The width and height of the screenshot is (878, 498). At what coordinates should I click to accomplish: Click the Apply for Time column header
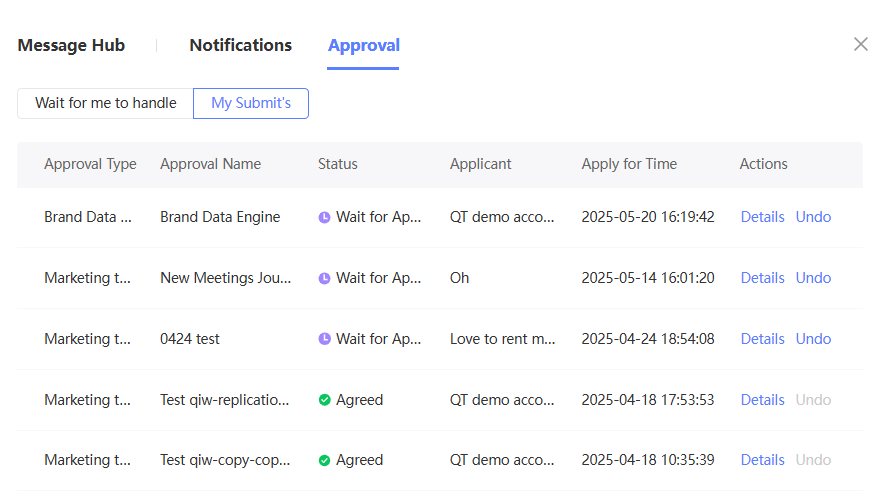629,164
